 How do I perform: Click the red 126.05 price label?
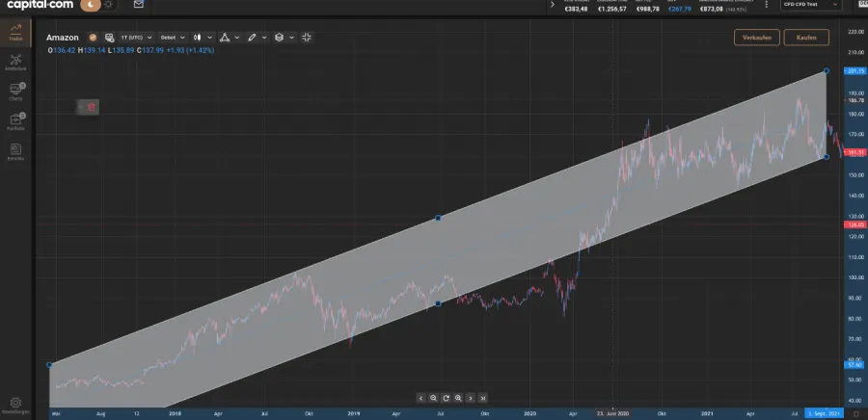855,224
